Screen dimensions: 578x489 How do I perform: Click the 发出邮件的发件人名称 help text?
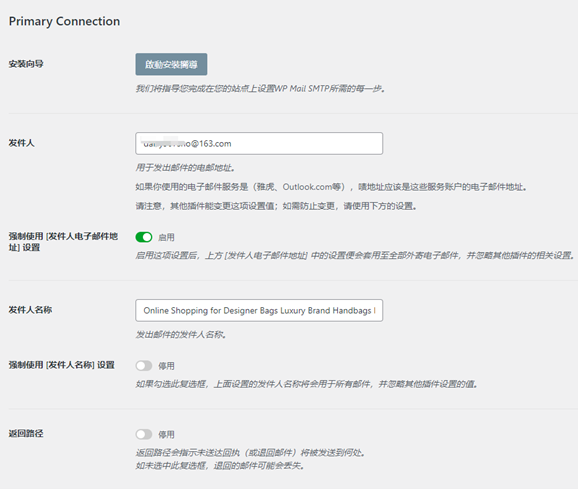(x=181, y=335)
